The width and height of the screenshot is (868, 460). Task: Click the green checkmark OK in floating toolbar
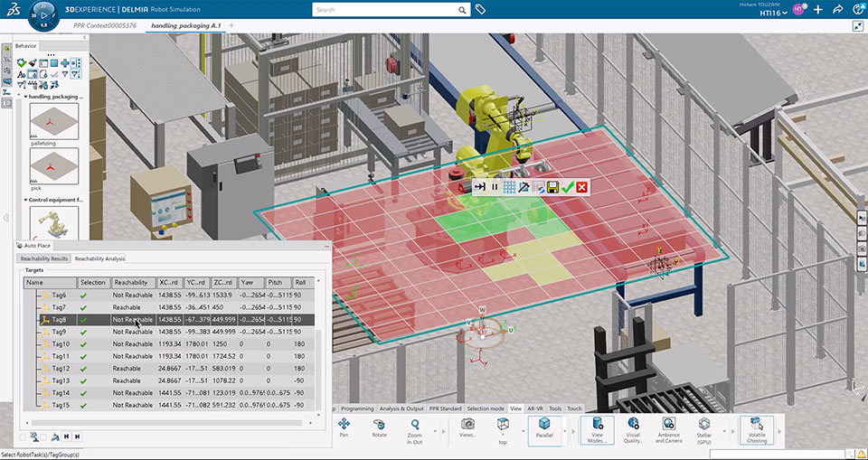[x=567, y=188]
